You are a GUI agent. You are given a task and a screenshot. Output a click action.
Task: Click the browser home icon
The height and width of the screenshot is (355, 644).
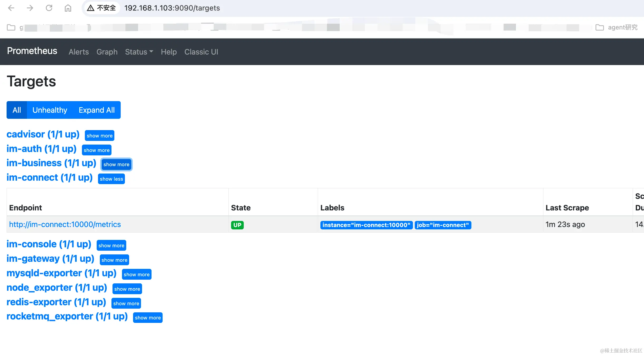[68, 8]
